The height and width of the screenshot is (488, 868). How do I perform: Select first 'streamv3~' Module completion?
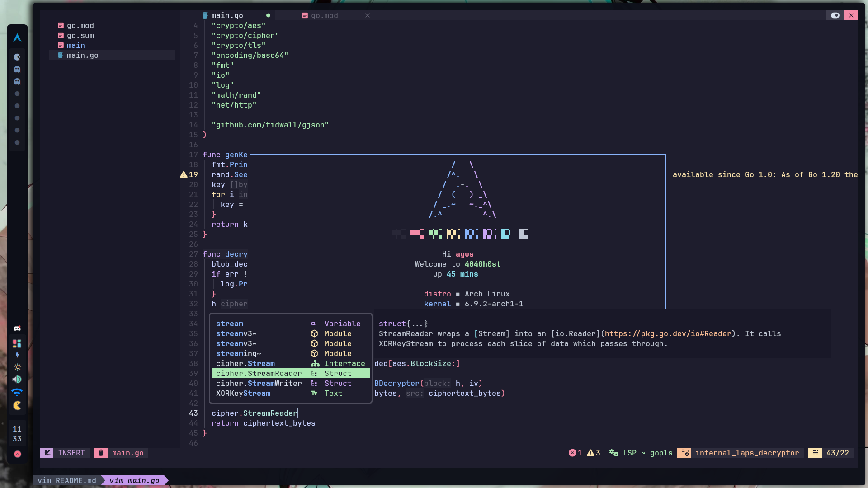291,333
